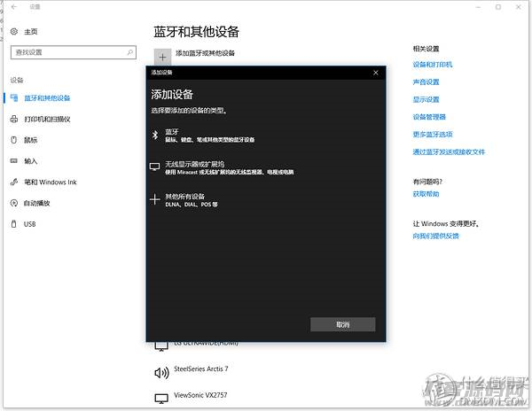The width and height of the screenshot is (532, 411).
Task: Open 打印机和扫描仪 sidebar page
Action: coord(47,119)
